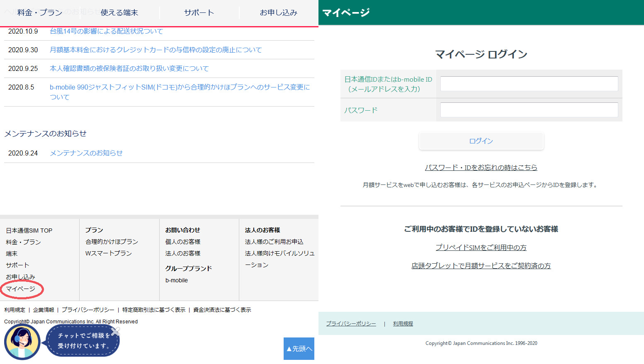
Task: Open the プリペイドSIMをご利用中の方 link
Action: pyautogui.click(x=481, y=248)
